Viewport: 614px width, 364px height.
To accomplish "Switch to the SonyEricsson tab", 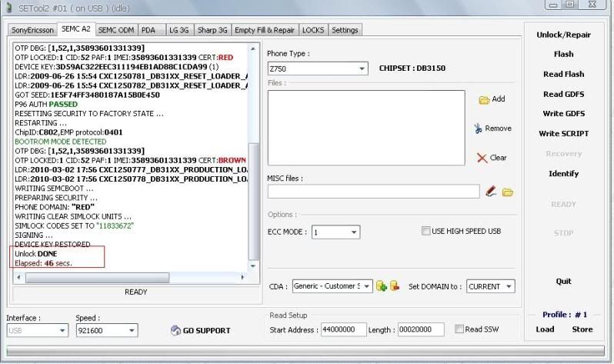I will tap(32, 30).
